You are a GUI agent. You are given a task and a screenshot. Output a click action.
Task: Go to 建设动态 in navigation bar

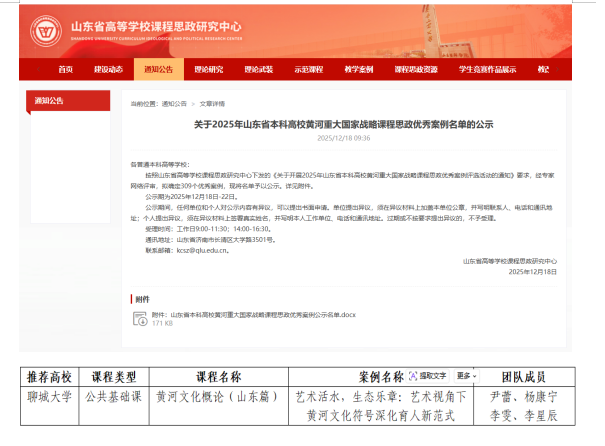coord(108,70)
